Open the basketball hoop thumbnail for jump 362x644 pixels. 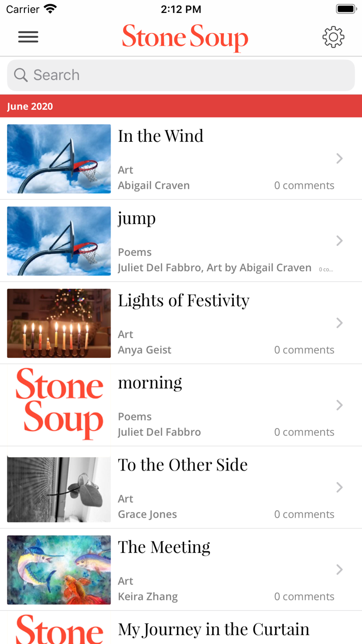pyautogui.click(x=58, y=241)
